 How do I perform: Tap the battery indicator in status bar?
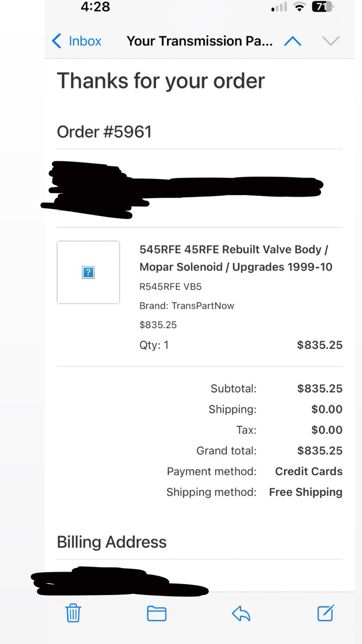pyautogui.click(x=322, y=7)
